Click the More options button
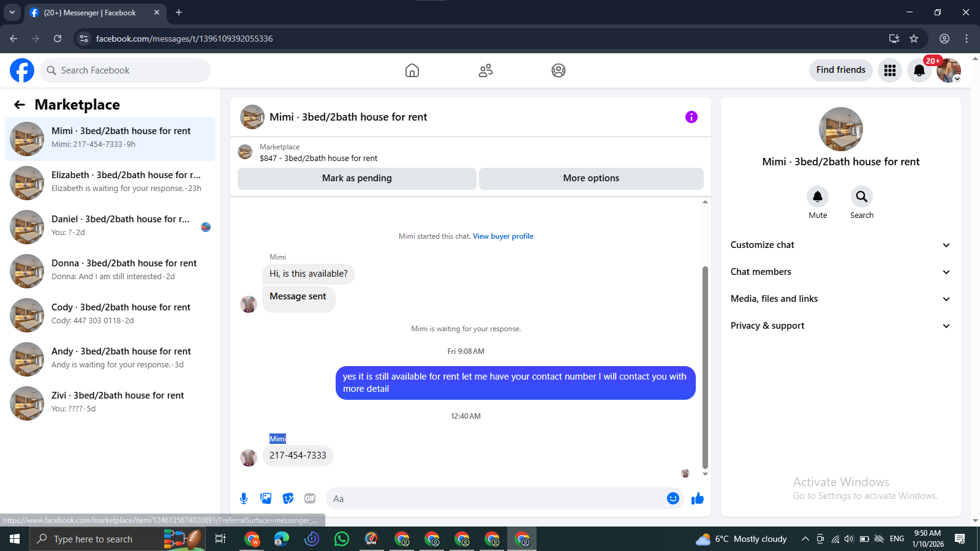980x551 pixels. point(591,178)
